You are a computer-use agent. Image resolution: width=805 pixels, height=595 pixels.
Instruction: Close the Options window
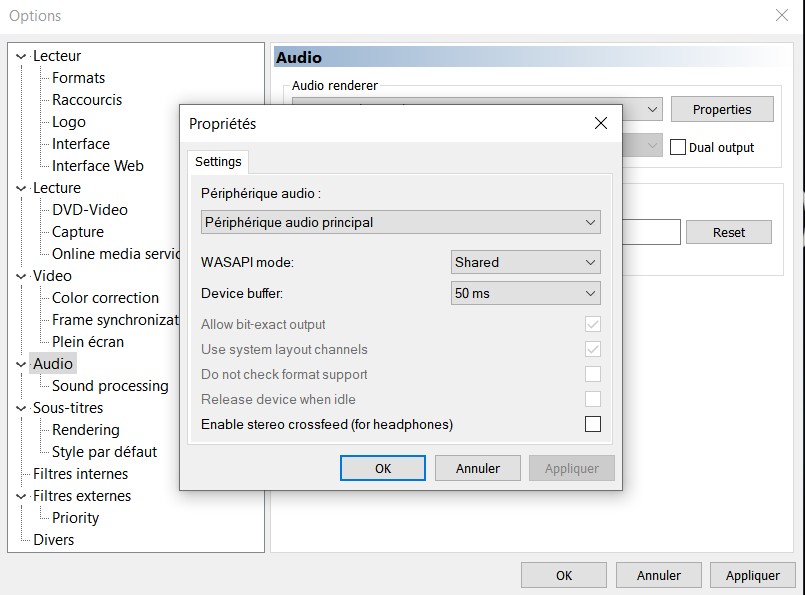point(782,15)
